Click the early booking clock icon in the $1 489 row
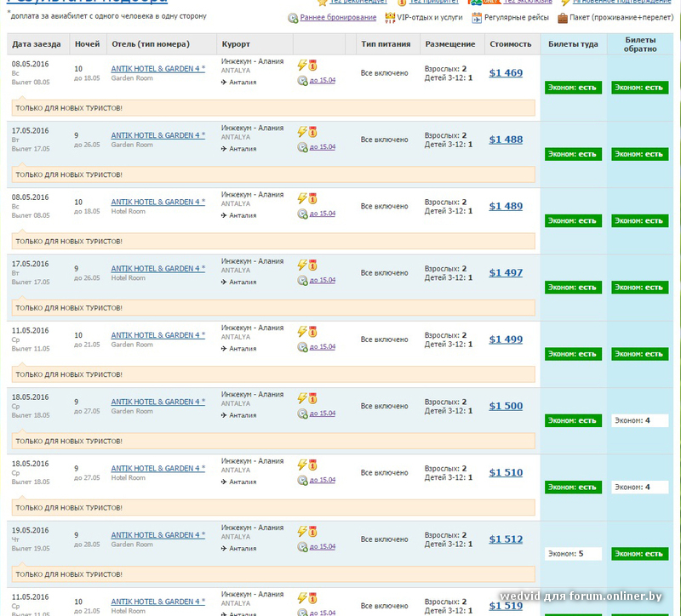 pyautogui.click(x=302, y=214)
